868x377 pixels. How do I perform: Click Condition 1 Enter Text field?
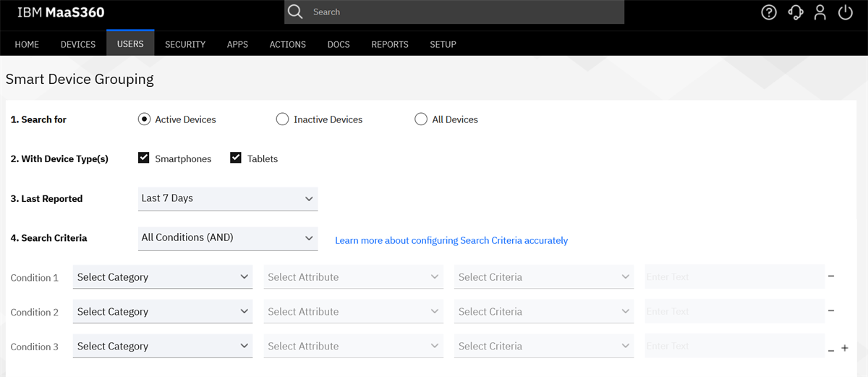733,277
